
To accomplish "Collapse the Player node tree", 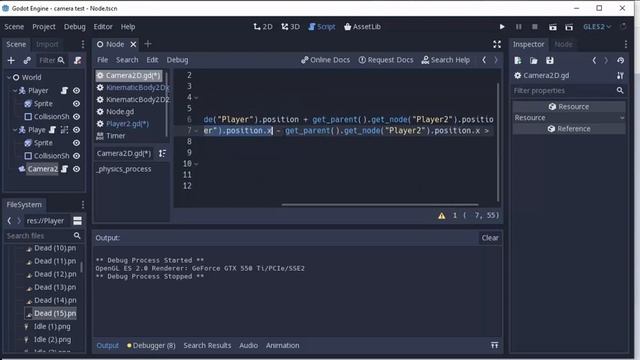I will point(15,91).
